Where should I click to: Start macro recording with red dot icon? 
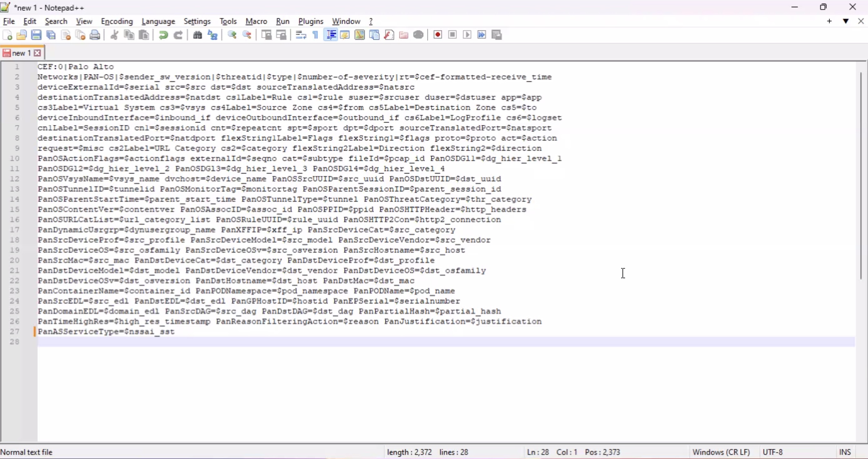point(438,35)
